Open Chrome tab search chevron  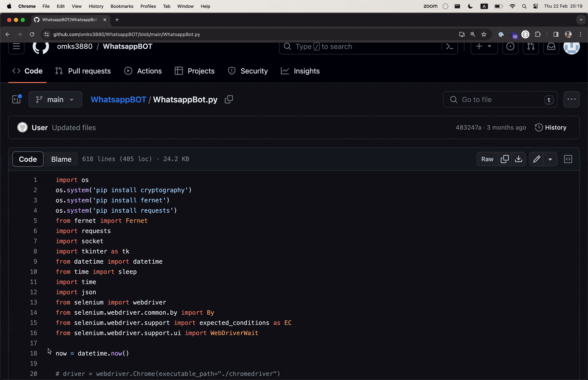[581, 20]
